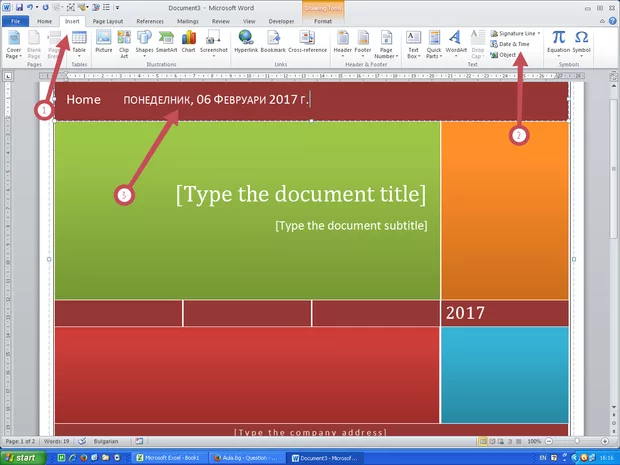Click the document subtitle placeholder
620x465 pixels.
point(351,226)
